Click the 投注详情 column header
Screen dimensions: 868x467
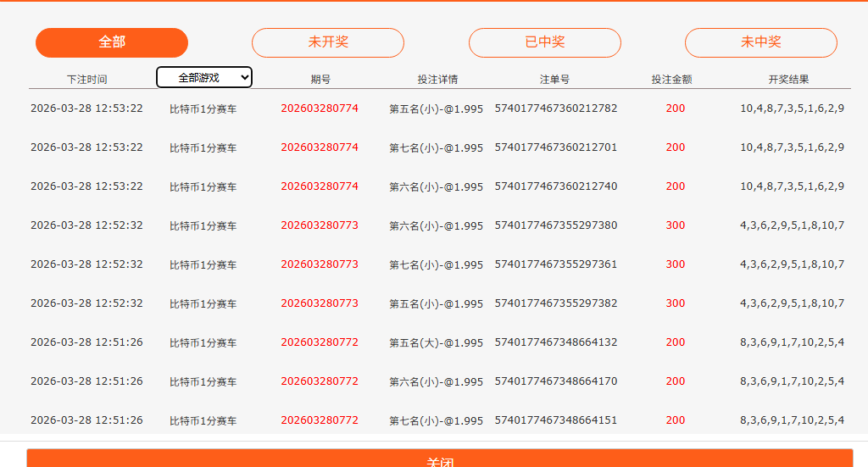437,79
